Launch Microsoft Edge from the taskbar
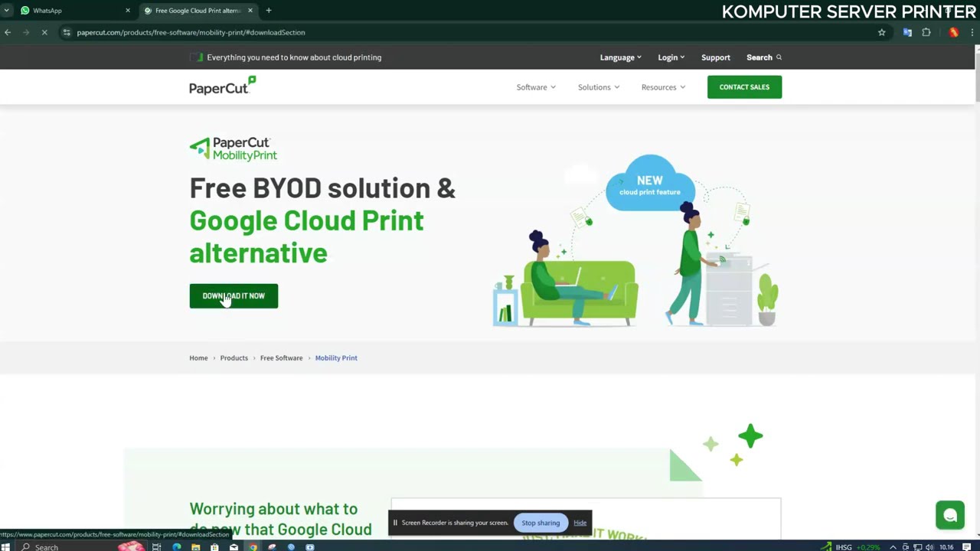Screen dimensions: 980x551 tap(176, 546)
